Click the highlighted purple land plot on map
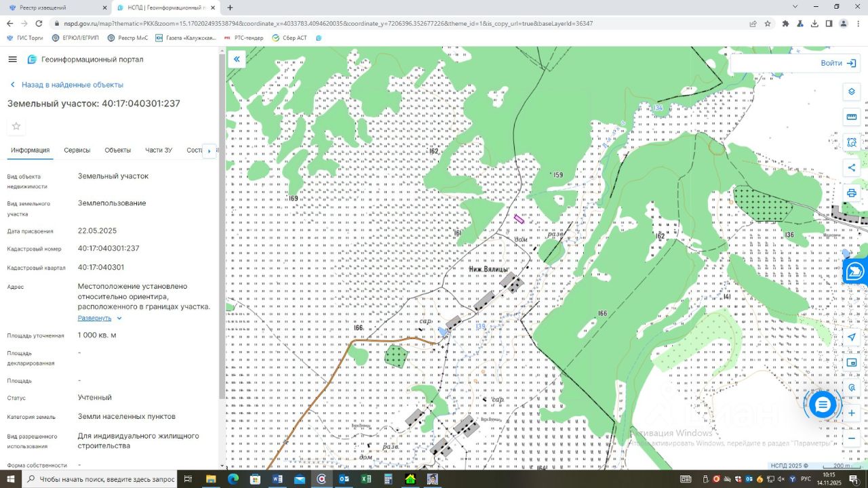 pyautogui.click(x=519, y=219)
